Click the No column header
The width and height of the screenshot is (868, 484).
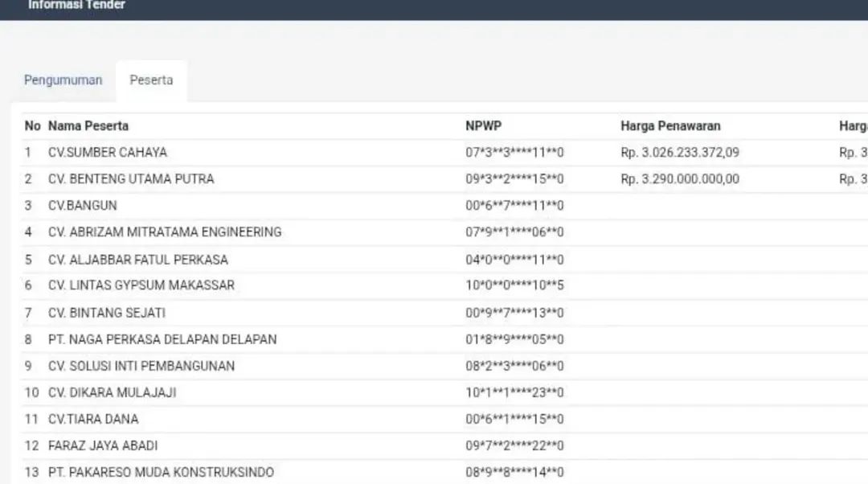tap(32, 126)
